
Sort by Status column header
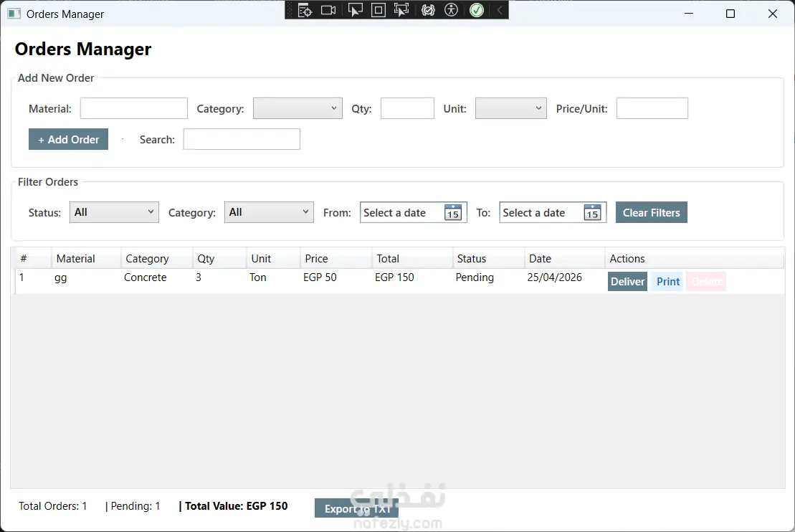(488, 258)
